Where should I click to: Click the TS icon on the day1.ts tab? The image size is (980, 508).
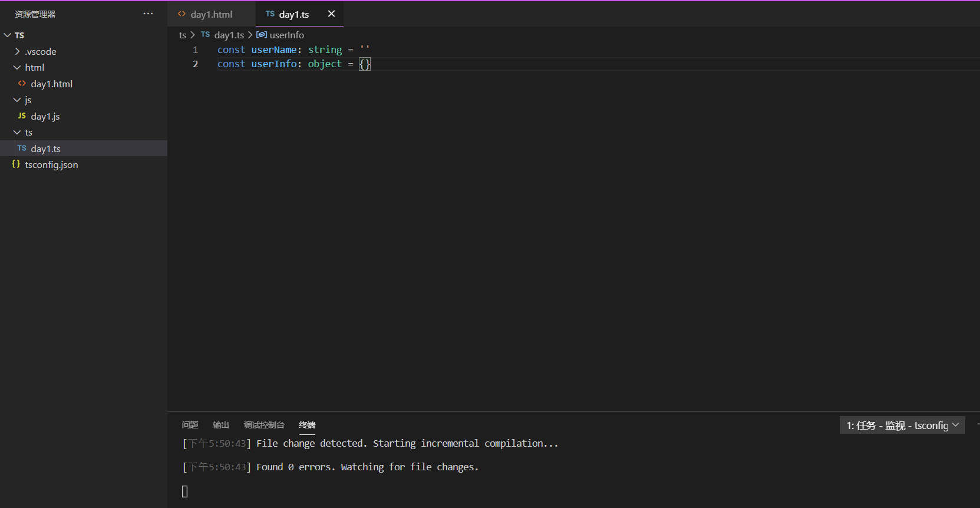270,14
